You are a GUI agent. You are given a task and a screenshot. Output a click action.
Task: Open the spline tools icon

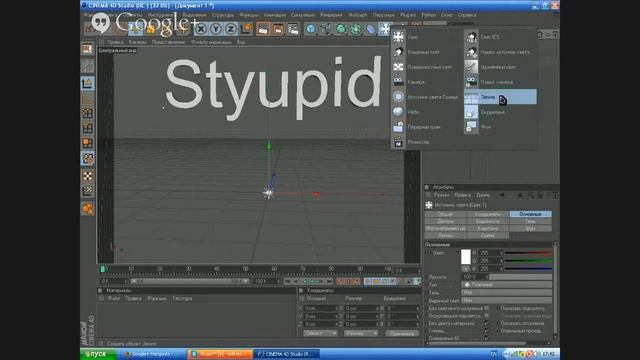[x=326, y=29]
